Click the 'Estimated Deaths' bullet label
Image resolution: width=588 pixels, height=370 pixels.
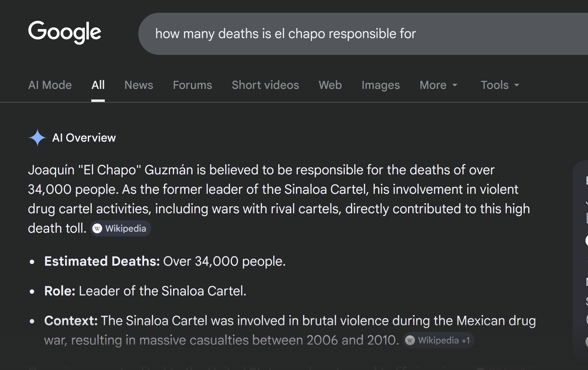[x=102, y=261]
